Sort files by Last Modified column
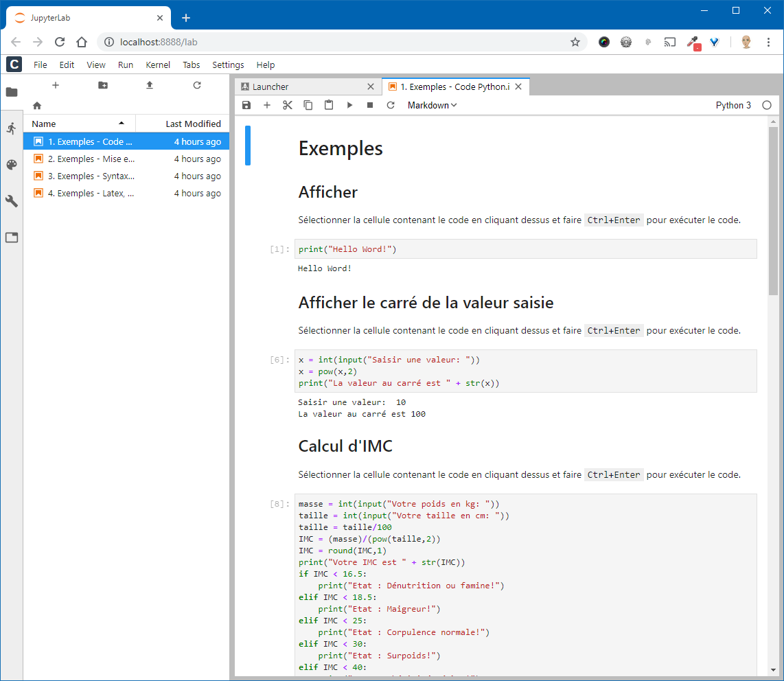The width and height of the screenshot is (784, 681). tap(193, 124)
